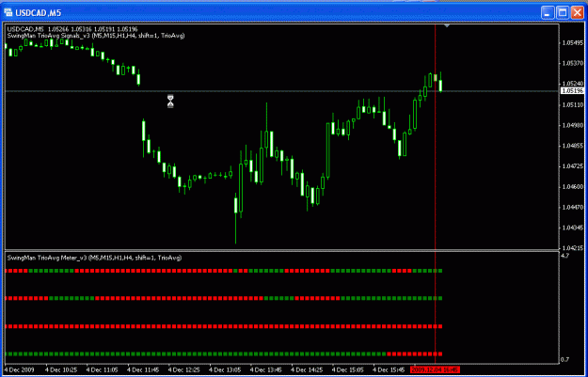Click the 1.05370 price scale label

572,63
